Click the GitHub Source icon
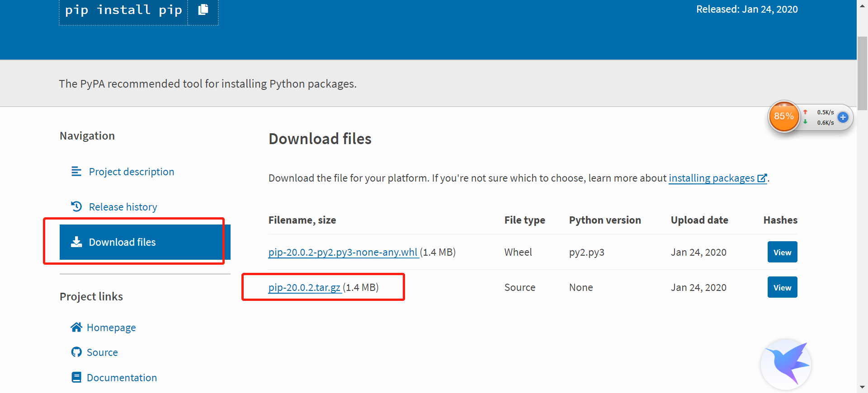868x393 pixels. (76, 352)
